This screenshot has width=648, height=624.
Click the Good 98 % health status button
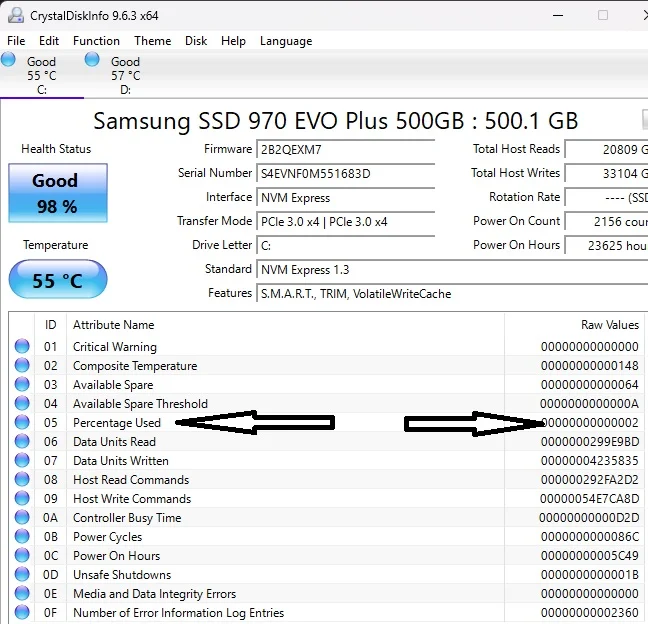click(58, 193)
